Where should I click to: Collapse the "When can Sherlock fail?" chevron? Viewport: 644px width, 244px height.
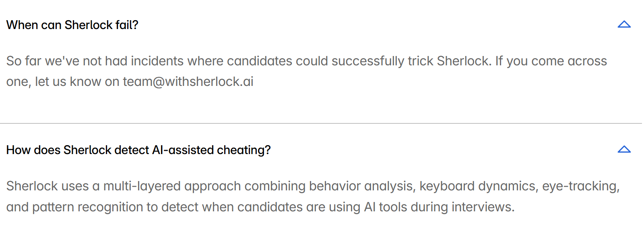pos(624,25)
